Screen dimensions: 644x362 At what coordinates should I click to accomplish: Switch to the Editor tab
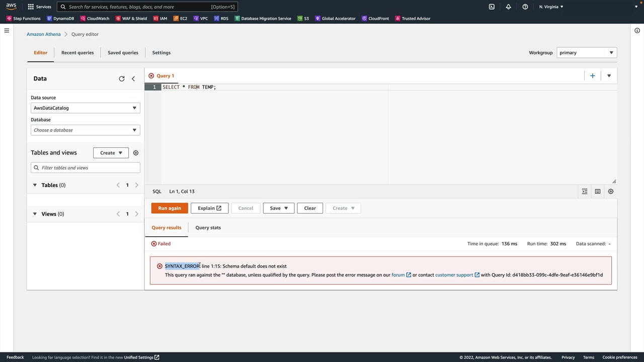(41, 53)
